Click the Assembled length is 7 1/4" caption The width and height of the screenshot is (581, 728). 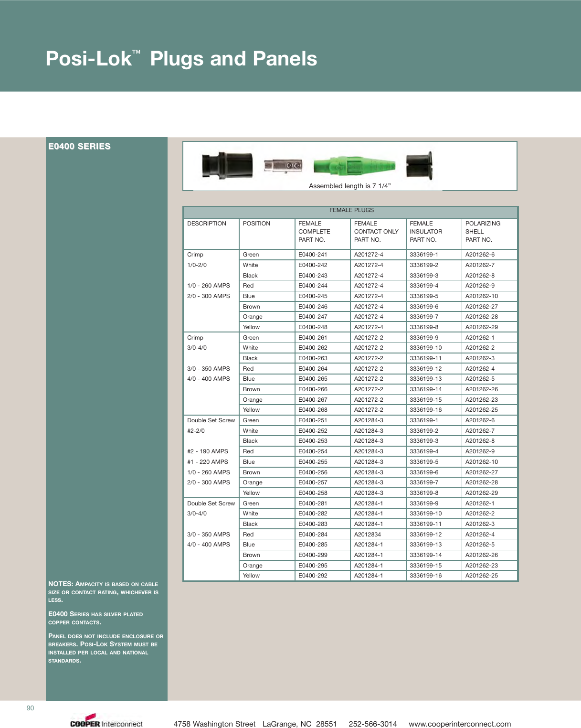point(349,186)
